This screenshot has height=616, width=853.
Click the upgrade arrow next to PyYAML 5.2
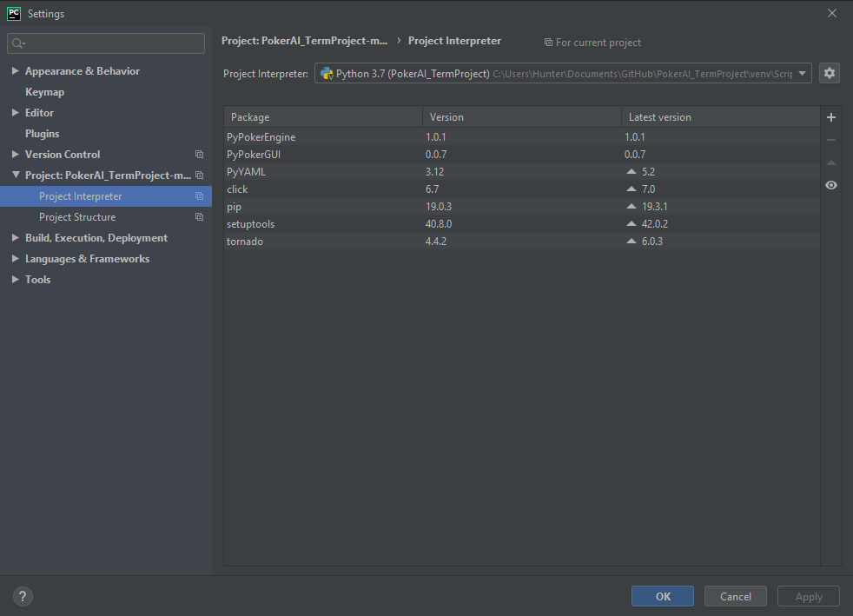[x=631, y=171]
